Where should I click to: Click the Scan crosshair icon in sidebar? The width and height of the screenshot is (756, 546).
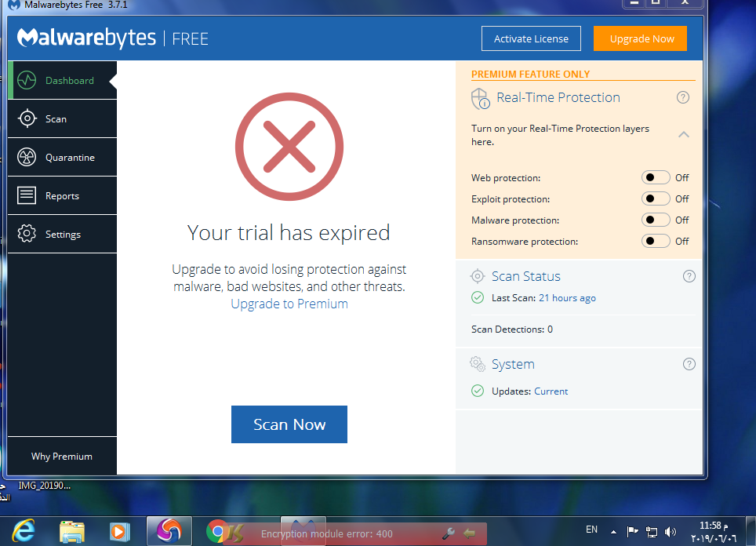pos(27,118)
